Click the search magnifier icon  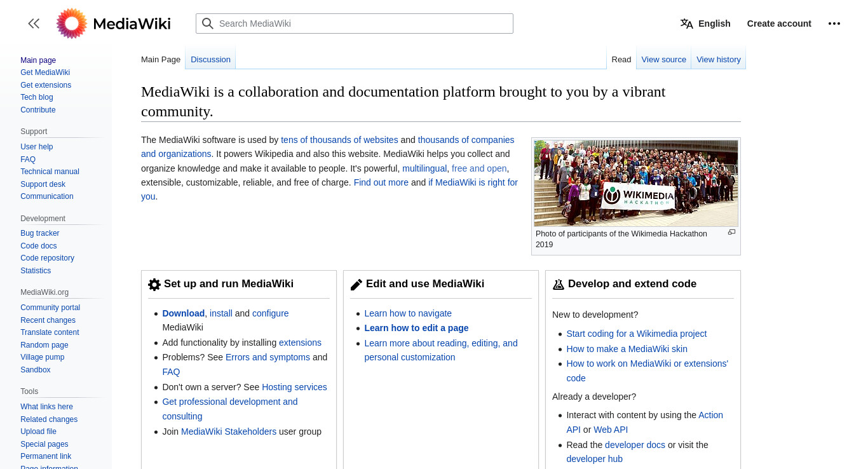[208, 24]
